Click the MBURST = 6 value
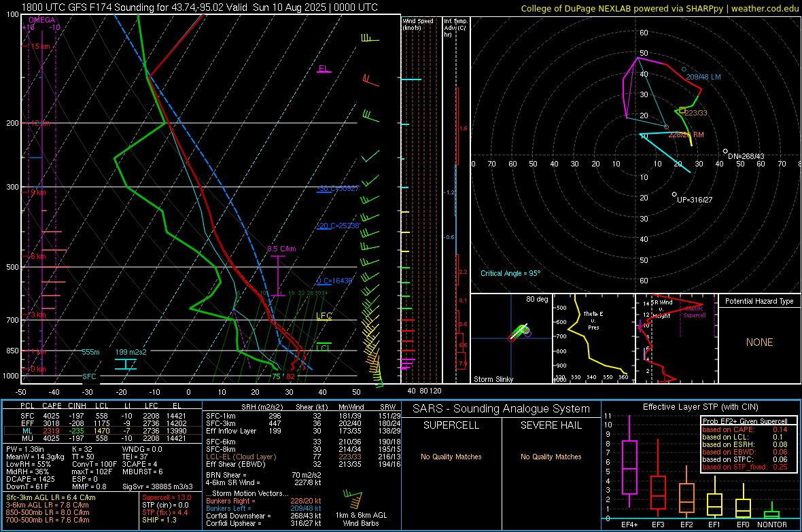Image resolution: width=802 pixels, height=532 pixels. 143,471
